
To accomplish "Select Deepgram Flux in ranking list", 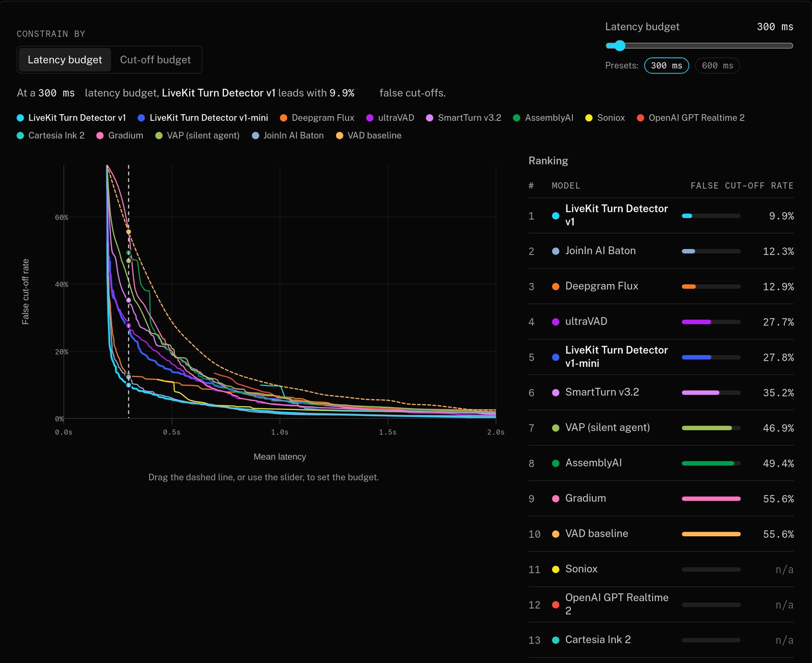I will pos(661,287).
